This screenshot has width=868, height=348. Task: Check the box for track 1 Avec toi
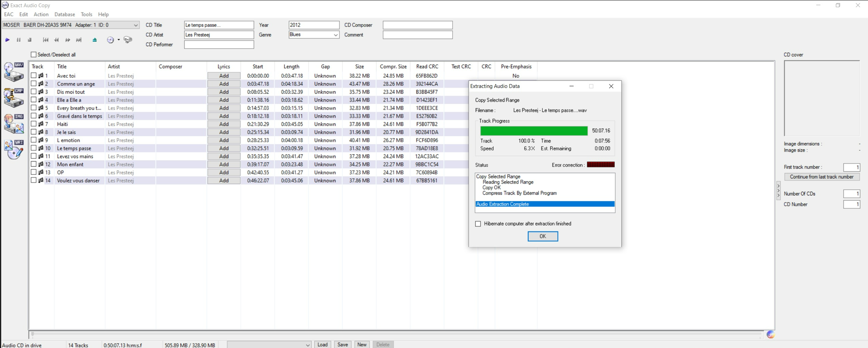(33, 75)
